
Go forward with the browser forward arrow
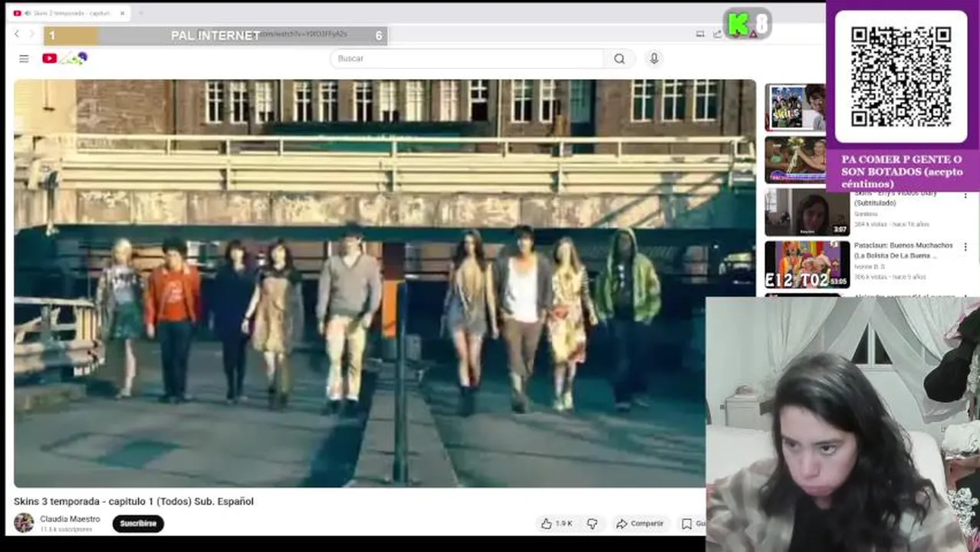tap(31, 34)
